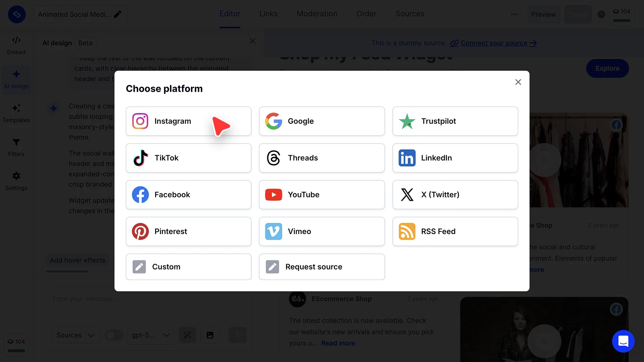Select the YouTube platform tile

322,194
